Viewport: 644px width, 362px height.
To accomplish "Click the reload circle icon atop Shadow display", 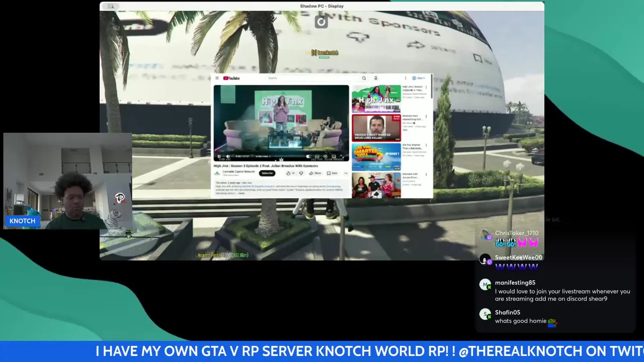I will pyautogui.click(x=321, y=22).
